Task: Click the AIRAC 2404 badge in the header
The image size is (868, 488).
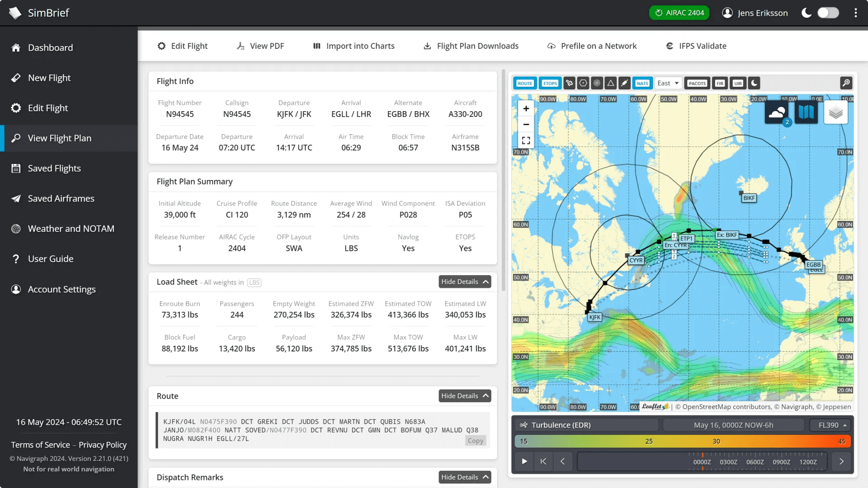Action: (679, 13)
